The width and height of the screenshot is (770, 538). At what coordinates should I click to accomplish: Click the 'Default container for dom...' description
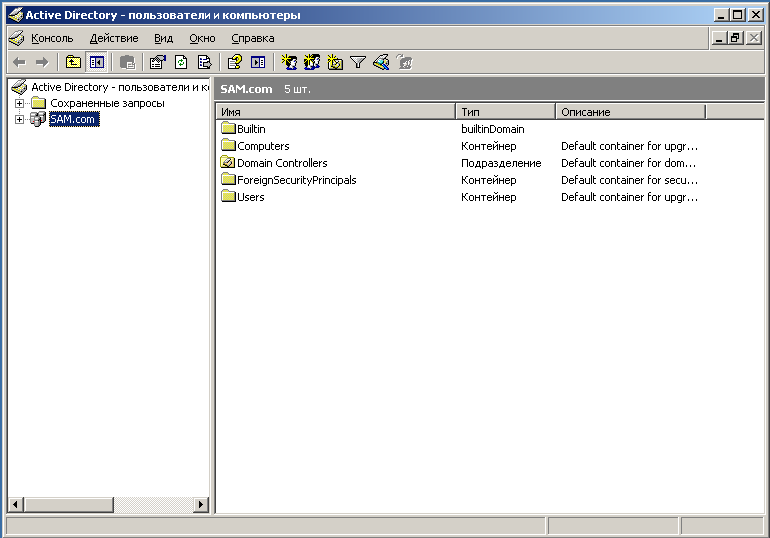click(x=629, y=163)
